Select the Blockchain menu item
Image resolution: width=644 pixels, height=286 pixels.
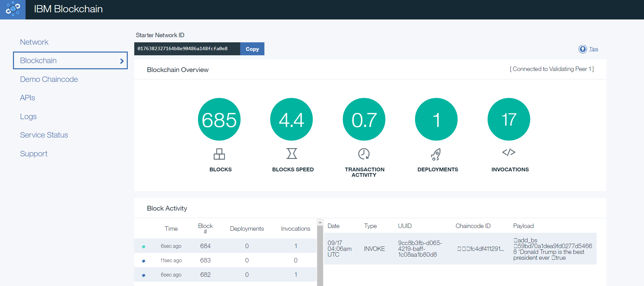point(70,60)
